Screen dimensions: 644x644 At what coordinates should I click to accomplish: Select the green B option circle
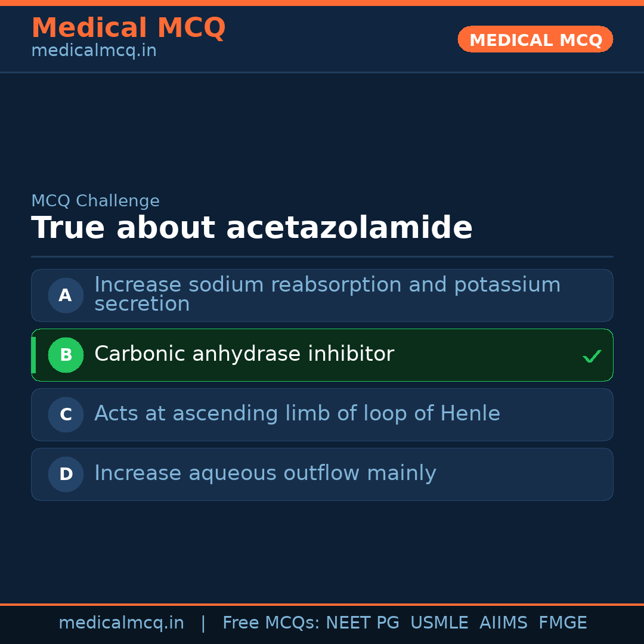[x=66, y=355]
